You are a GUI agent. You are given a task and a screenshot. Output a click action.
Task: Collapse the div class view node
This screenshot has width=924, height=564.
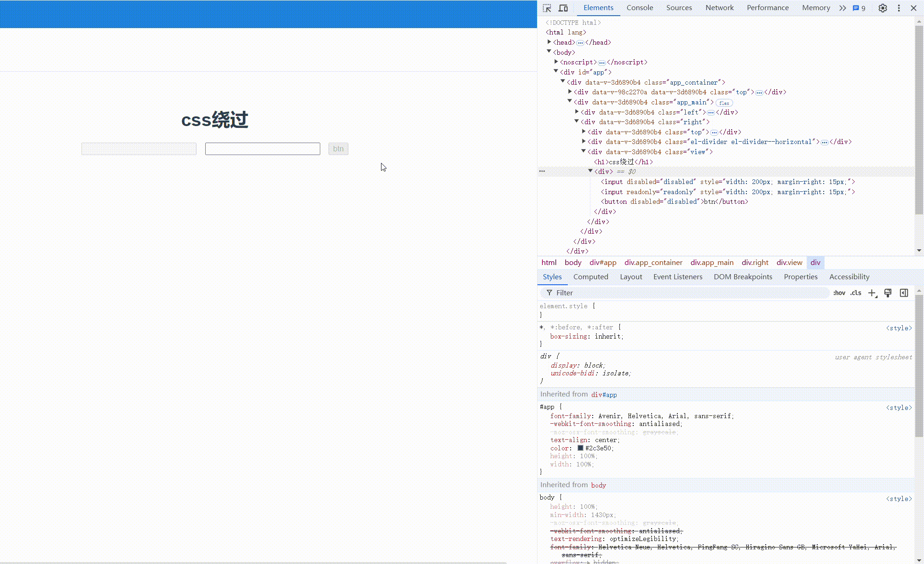[583, 151]
